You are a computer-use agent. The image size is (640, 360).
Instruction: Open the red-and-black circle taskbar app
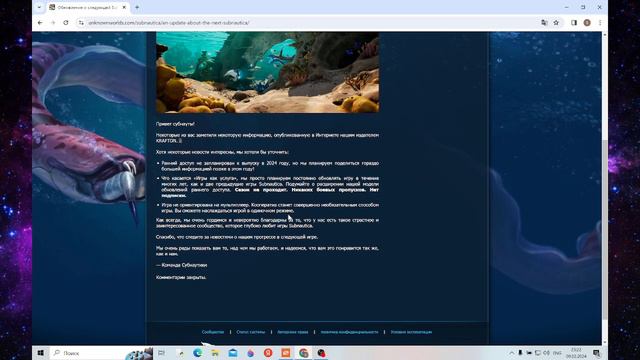[321, 353]
